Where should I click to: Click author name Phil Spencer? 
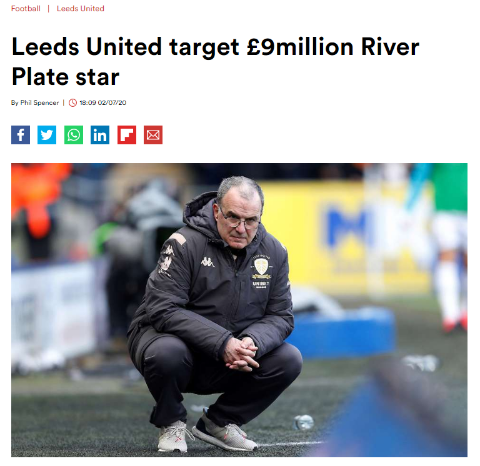pos(39,103)
